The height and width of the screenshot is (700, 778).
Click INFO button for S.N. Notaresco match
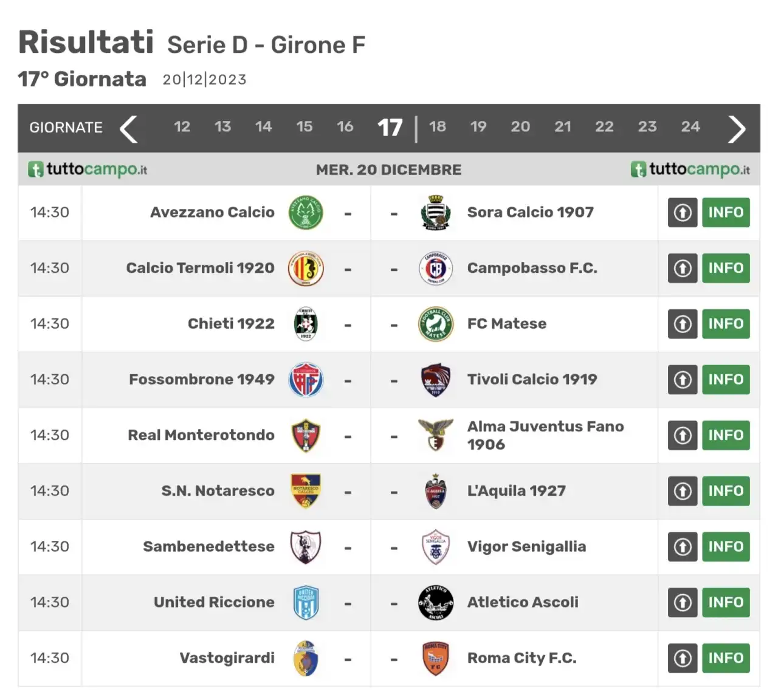click(x=726, y=491)
